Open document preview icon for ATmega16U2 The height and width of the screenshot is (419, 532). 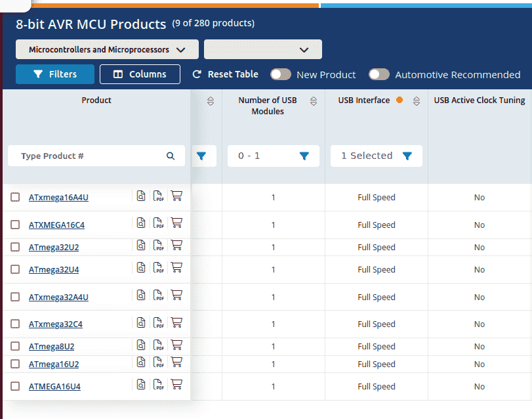click(x=141, y=363)
